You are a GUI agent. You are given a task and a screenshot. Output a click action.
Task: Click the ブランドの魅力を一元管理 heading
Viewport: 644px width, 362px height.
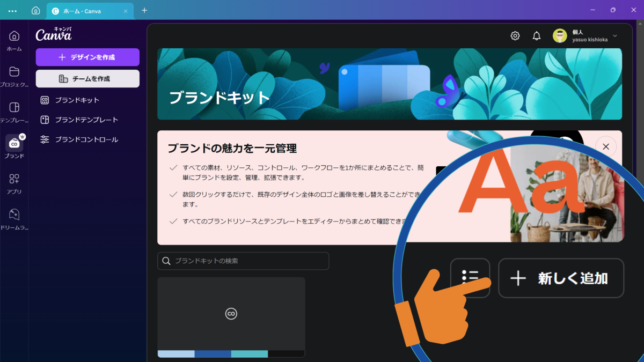click(232, 149)
